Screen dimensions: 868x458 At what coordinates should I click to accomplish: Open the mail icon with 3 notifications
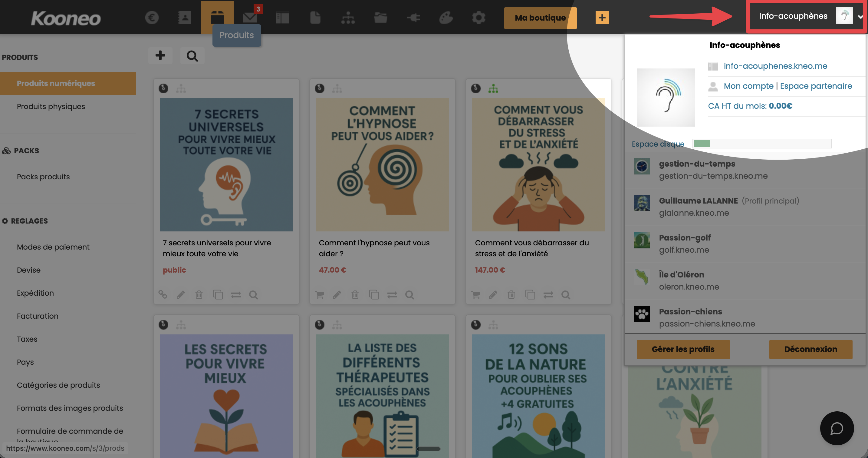click(250, 18)
